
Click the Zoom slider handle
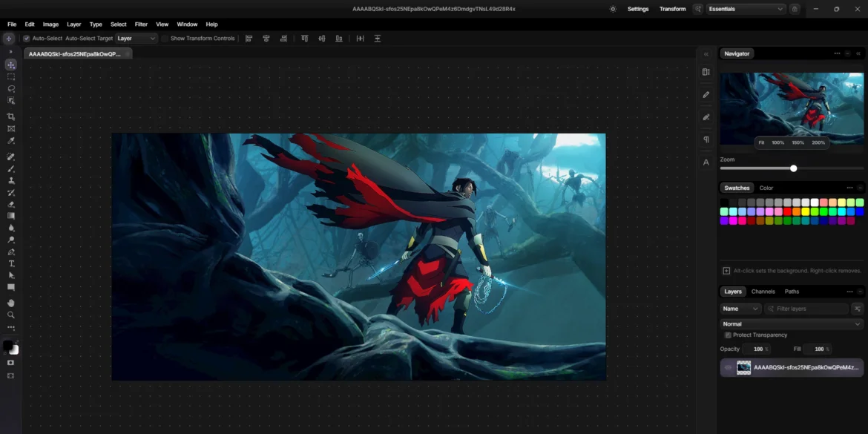(793, 168)
